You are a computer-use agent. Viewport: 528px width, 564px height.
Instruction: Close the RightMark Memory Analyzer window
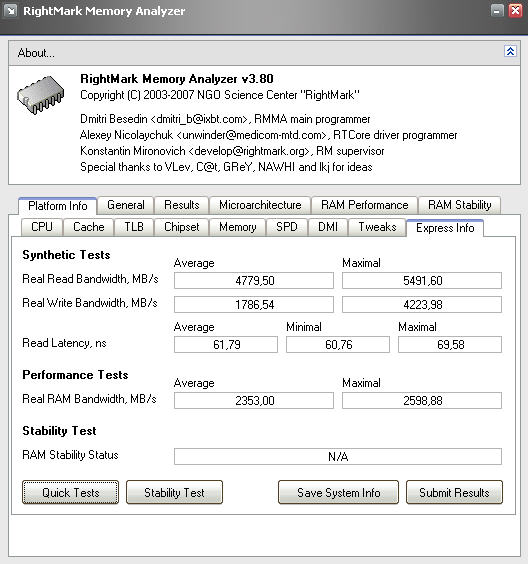click(515, 11)
